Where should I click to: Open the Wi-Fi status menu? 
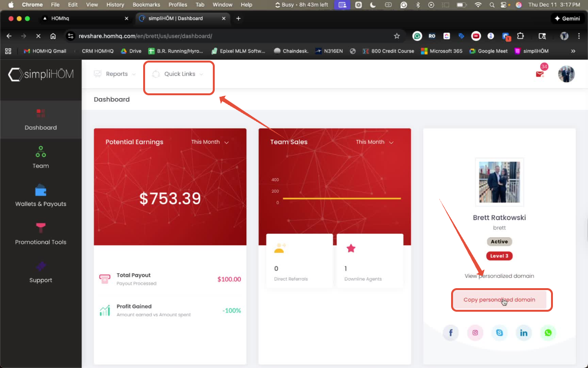pyautogui.click(x=478, y=5)
